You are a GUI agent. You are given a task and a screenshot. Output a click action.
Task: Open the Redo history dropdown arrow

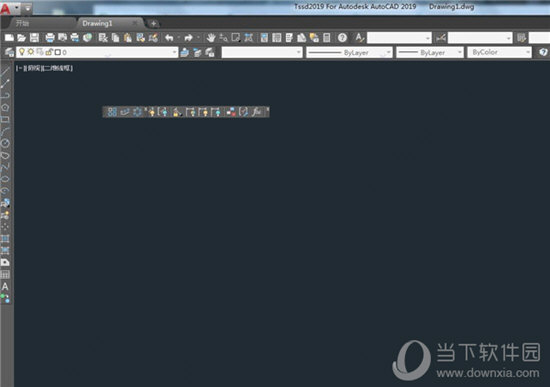(198, 38)
